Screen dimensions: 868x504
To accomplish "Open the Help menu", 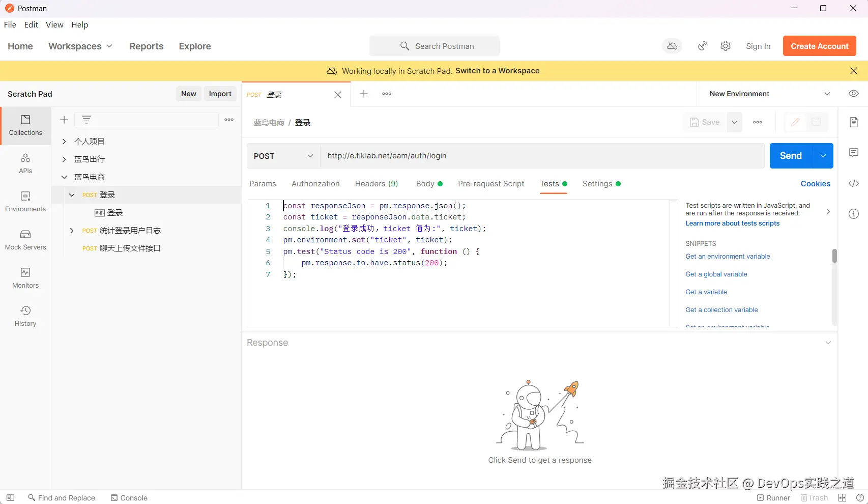I will 80,24.
